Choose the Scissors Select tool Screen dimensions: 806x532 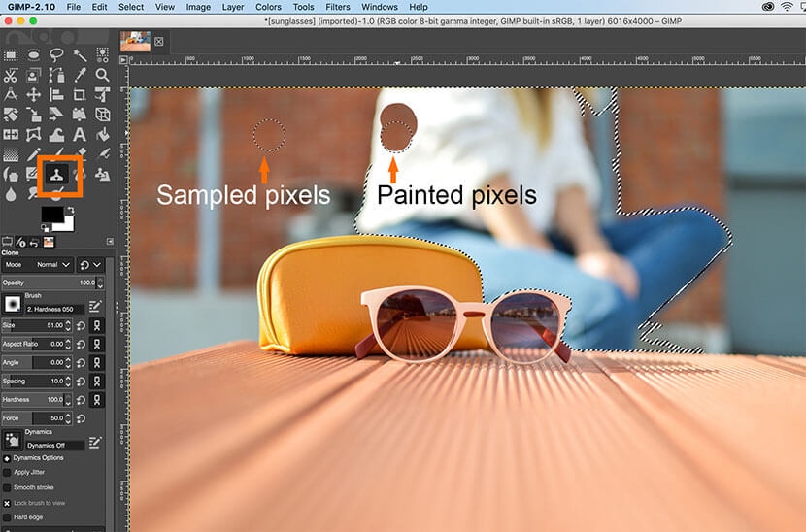coord(11,75)
